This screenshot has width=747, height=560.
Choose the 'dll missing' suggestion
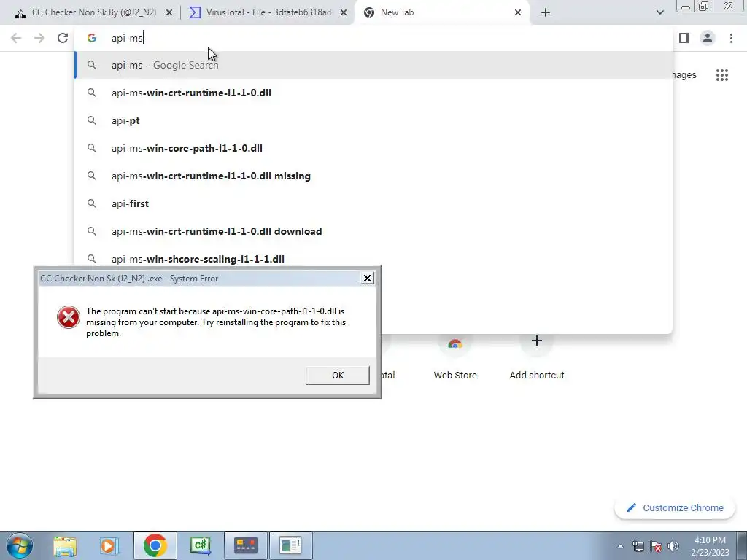point(373,176)
